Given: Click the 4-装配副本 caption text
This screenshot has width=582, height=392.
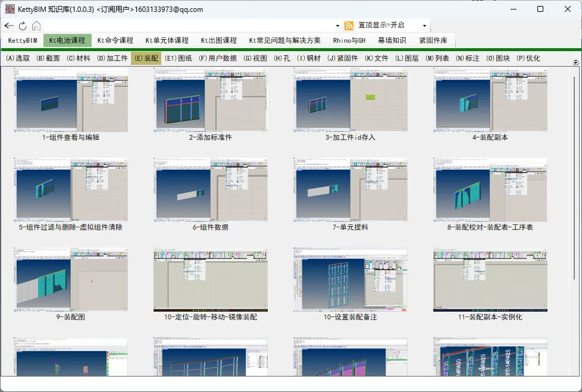Looking at the screenshot, I should tap(490, 137).
